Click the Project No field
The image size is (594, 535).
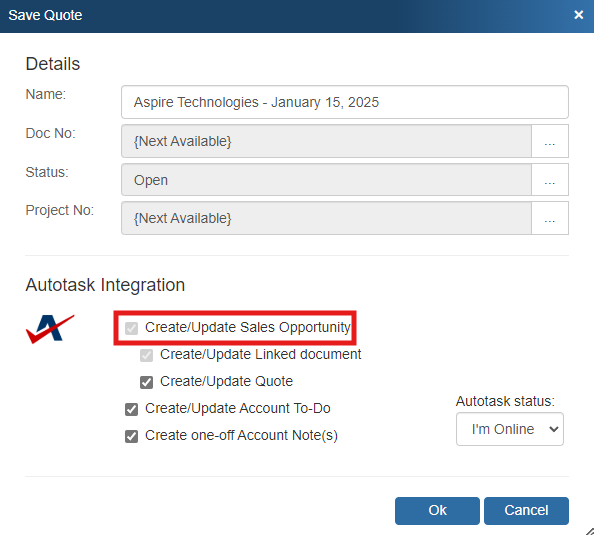pos(326,218)
